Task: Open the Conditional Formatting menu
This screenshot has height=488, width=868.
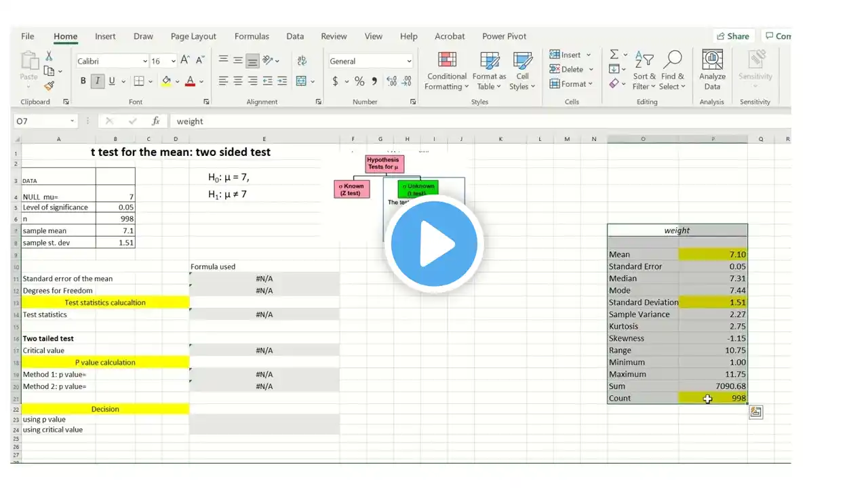Action: tap(446, 70)
